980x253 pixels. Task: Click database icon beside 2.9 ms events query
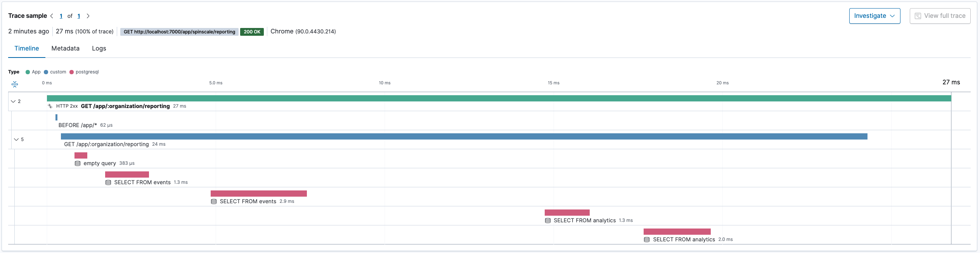[214, 202]
